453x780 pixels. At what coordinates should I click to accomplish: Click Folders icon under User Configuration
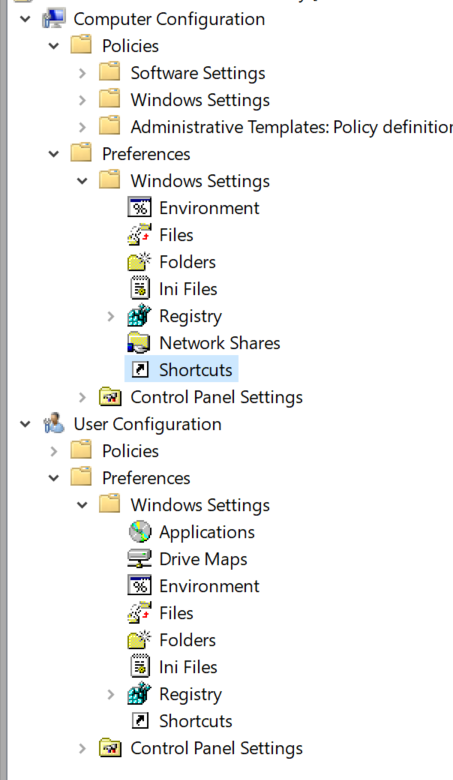[139, 640]
